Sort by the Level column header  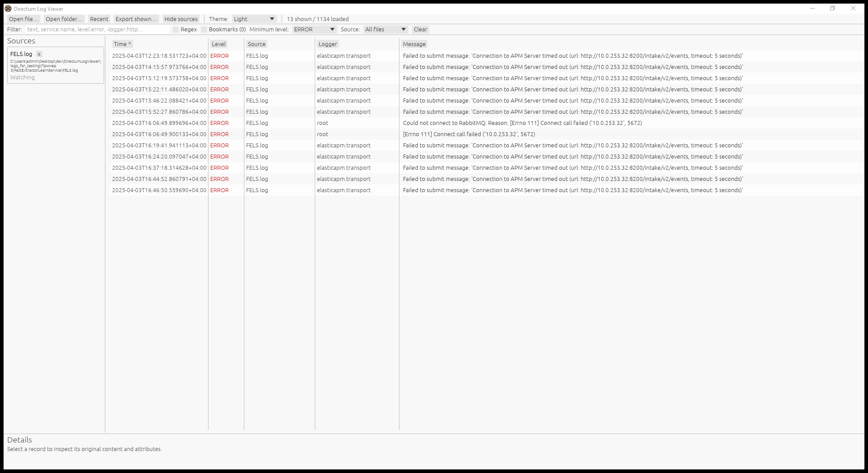click(219, 44)
